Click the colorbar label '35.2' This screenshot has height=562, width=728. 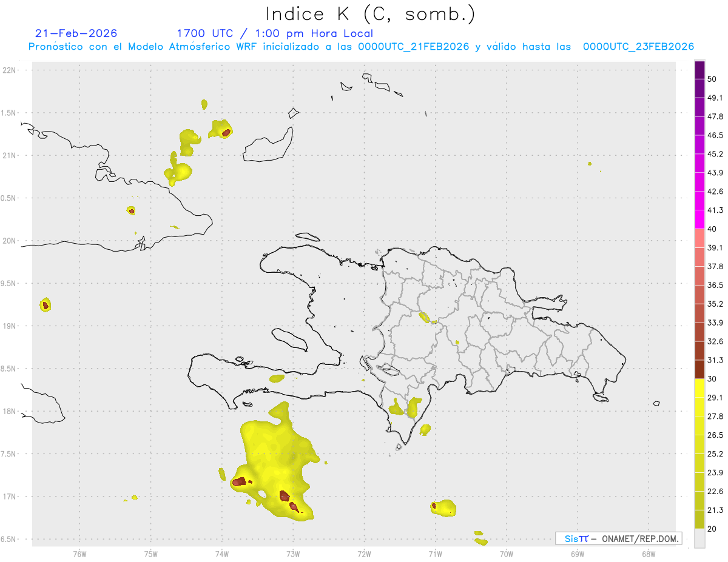[x=715, y=304]
